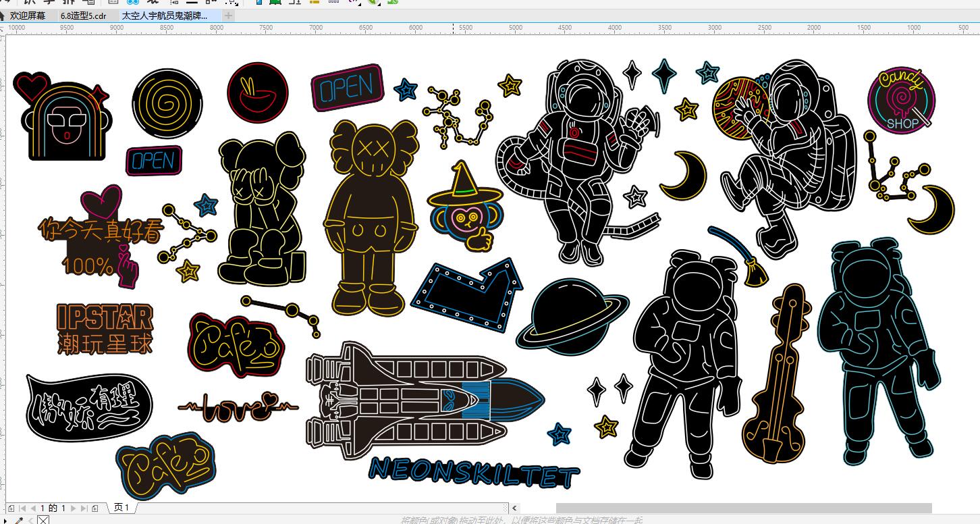Select the rainbow headphone face sticker
980x524 pixels.
61,116
